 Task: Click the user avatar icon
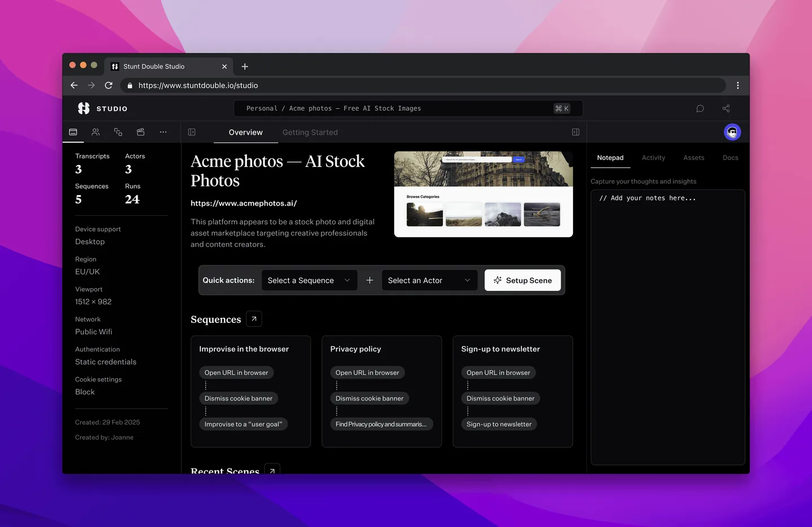point(732,132)
